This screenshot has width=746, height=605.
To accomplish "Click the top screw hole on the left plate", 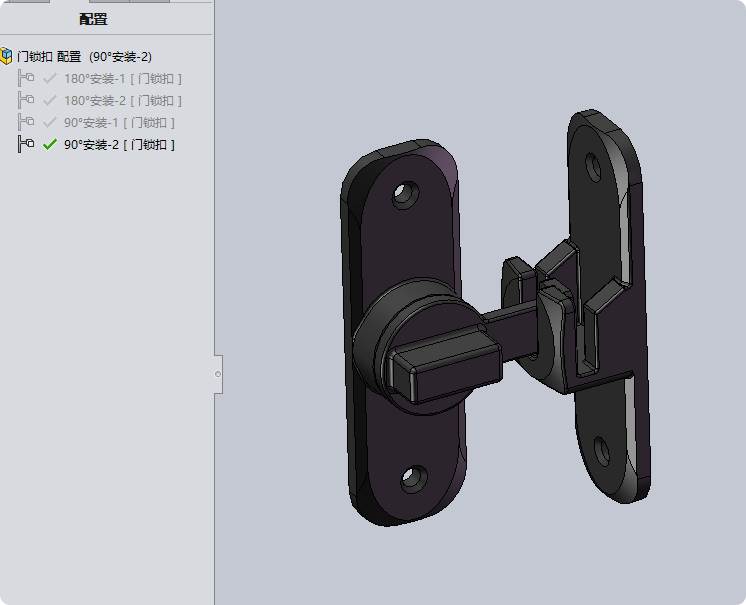I will [x=405, y=195].
